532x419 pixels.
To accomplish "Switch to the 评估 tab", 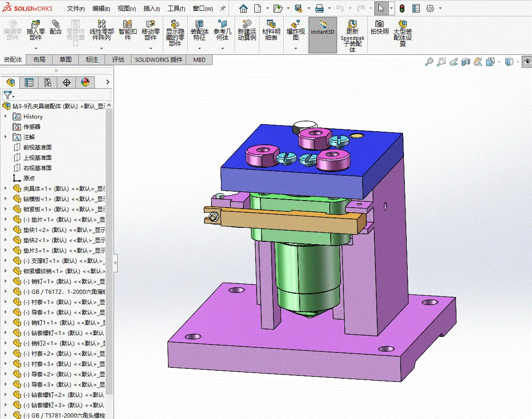I will tap(118, 60).
